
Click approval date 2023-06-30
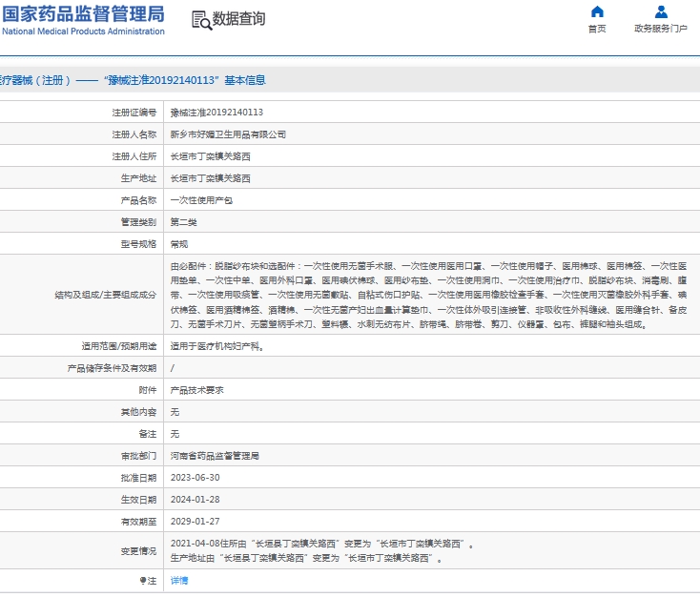point(195,478)
